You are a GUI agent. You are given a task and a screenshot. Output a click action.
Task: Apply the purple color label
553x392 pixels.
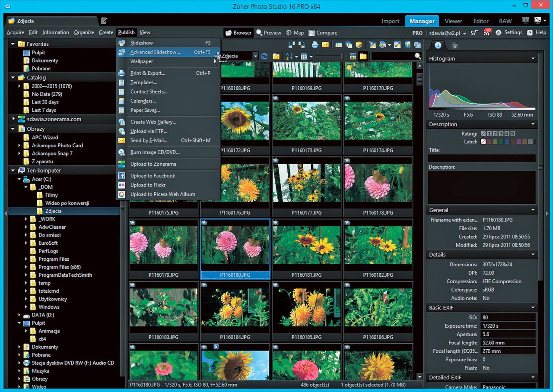[518, 142]
